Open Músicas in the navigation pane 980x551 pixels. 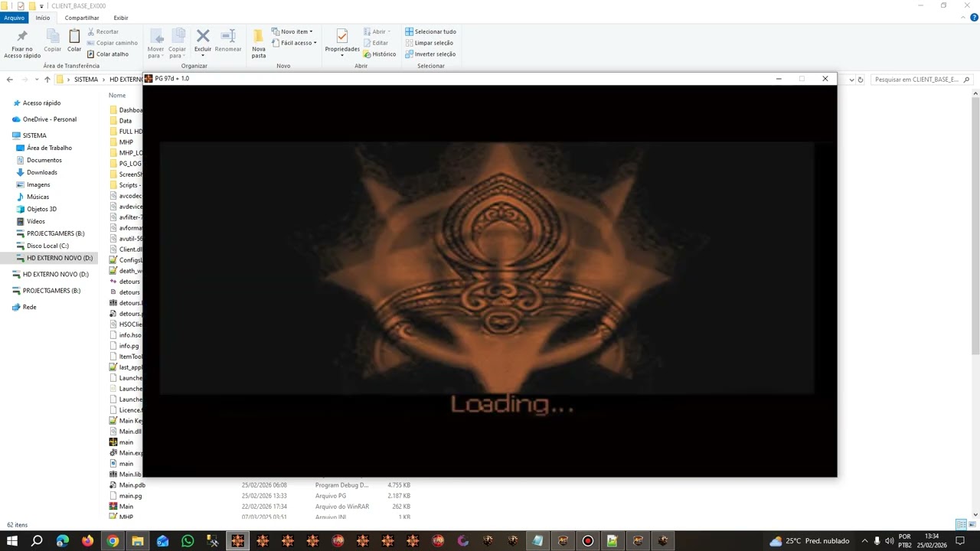coord(38,197)
